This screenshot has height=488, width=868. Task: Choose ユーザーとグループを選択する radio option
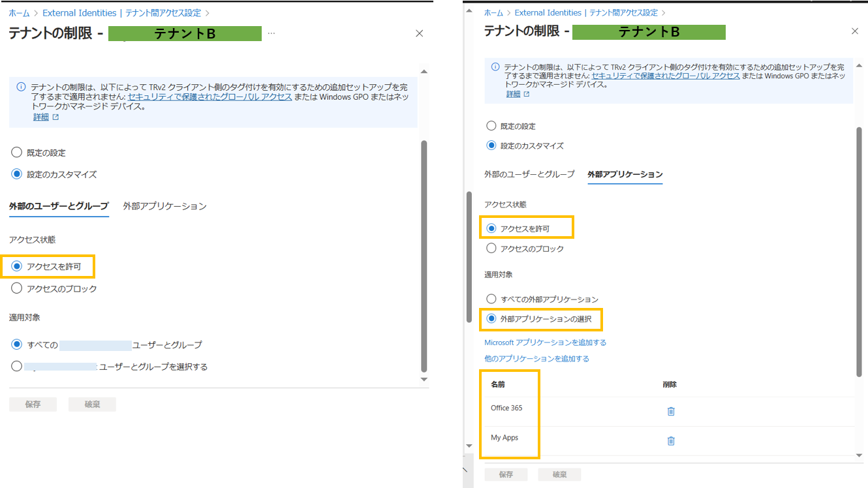(17, 367)
